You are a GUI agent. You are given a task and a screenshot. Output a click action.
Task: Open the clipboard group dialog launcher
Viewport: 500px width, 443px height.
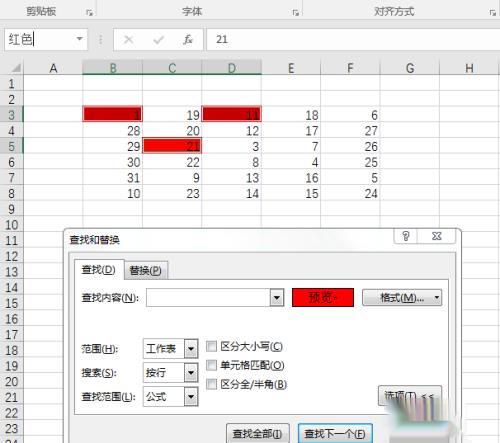(x=89, y=12)
